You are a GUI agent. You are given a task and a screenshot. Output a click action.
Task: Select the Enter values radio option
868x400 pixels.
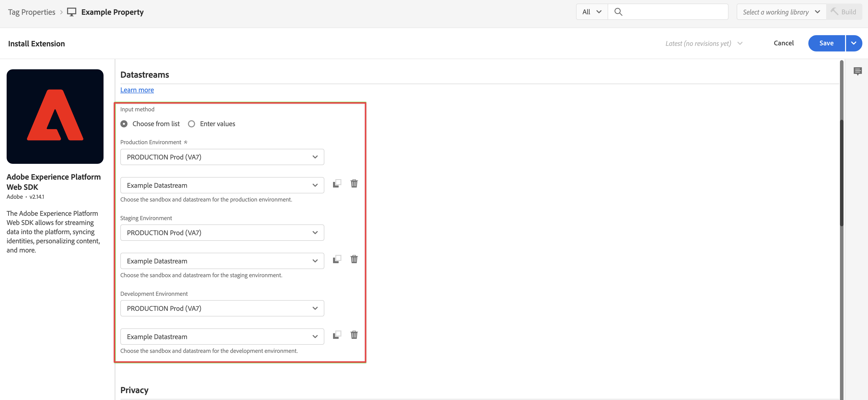pos(192,124)
